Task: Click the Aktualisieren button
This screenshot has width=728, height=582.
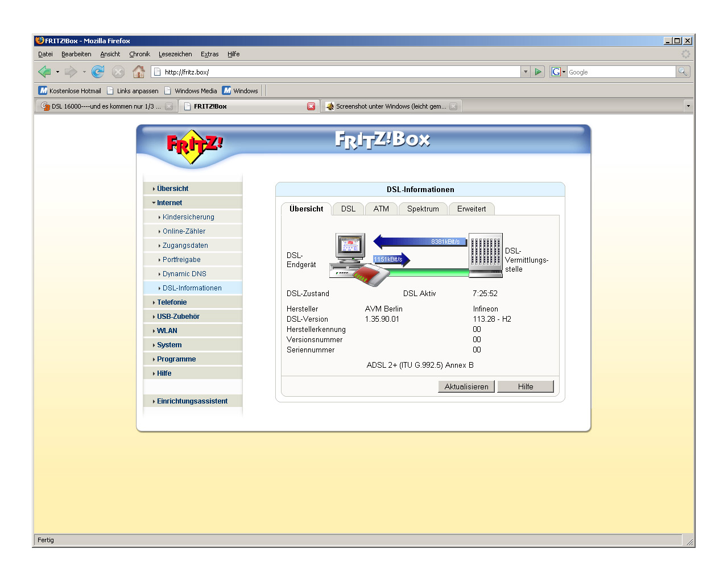Action: (x=466, y=386)
